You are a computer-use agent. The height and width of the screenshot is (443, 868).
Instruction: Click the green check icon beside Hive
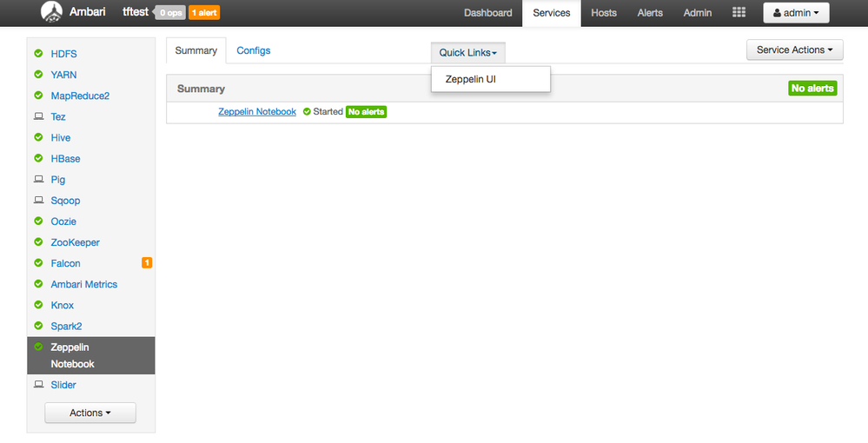click(38, 137)
